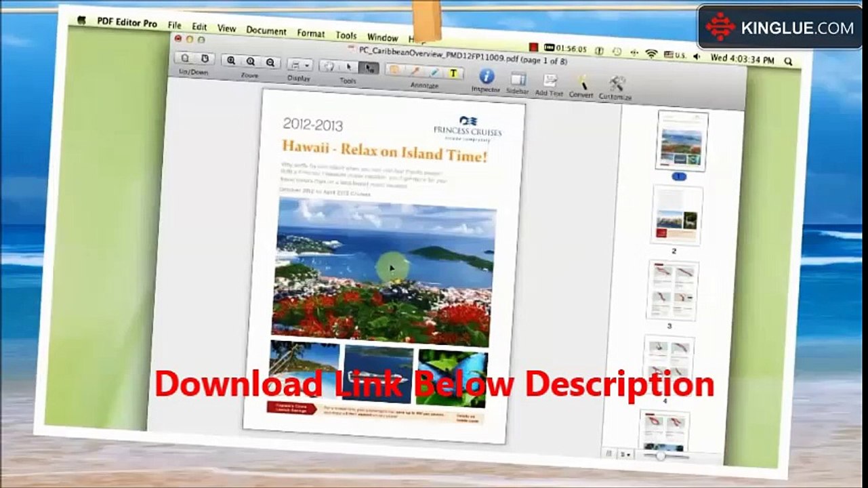The image size is (868, 488).
Task: Open the File menu
Action: coord(174,25)
